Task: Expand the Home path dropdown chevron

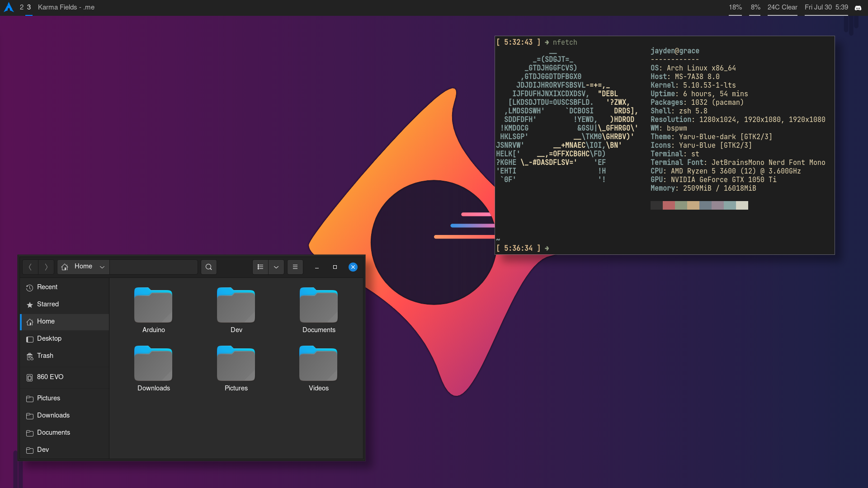Action: pos(102,267)
